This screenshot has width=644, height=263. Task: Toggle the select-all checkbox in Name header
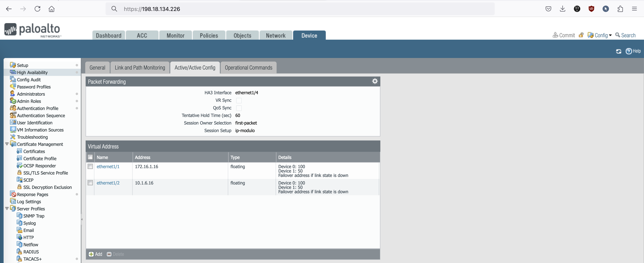[90, 157]
